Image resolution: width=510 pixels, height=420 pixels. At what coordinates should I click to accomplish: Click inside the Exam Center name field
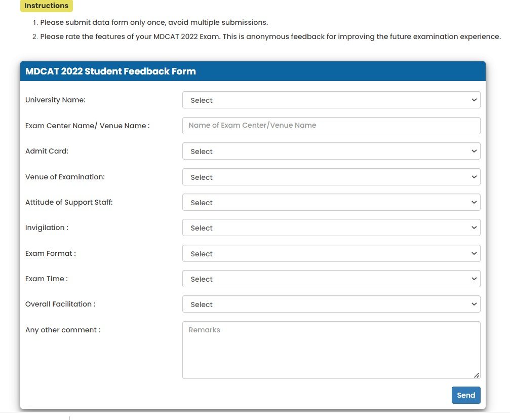331,125
